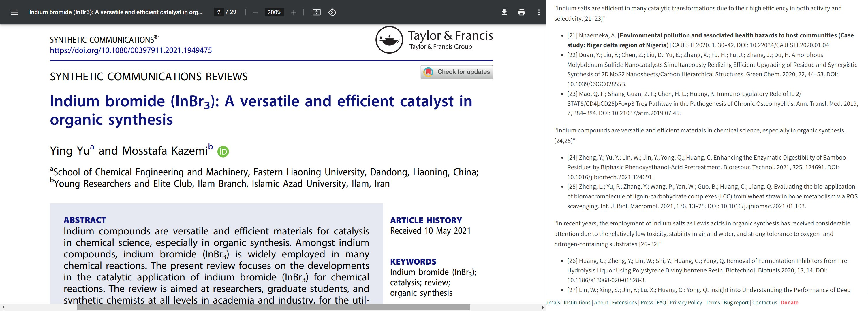868x311 pixels.
Task: Open the Bug report footer link
Action: [736, 303]
